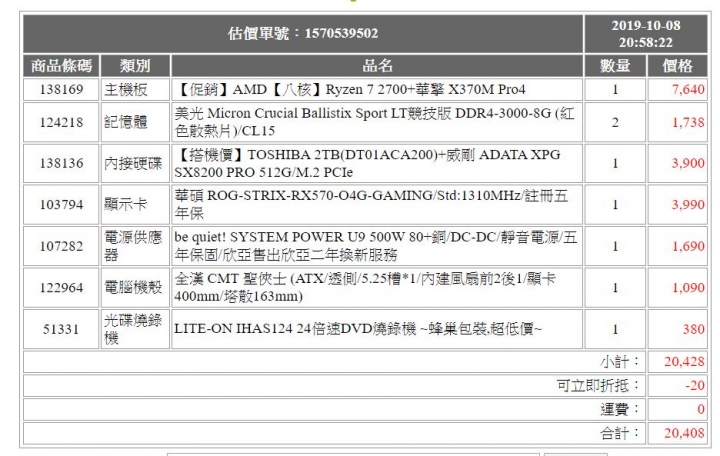The width and height of the screenshot is (720, 456).
Task: Click quantity 1 in the 顯示卡 row
Action: (x=615, y=204)
